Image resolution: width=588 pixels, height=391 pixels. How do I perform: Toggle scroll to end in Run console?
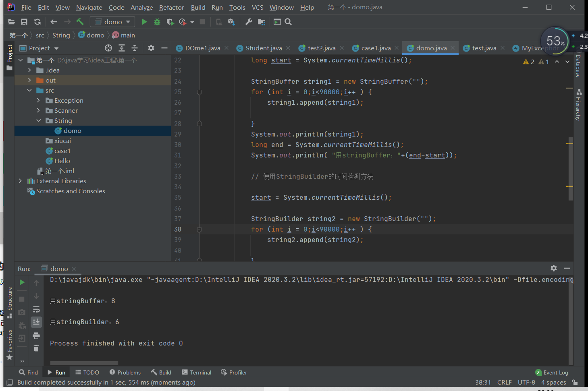(x=36, y=322)
